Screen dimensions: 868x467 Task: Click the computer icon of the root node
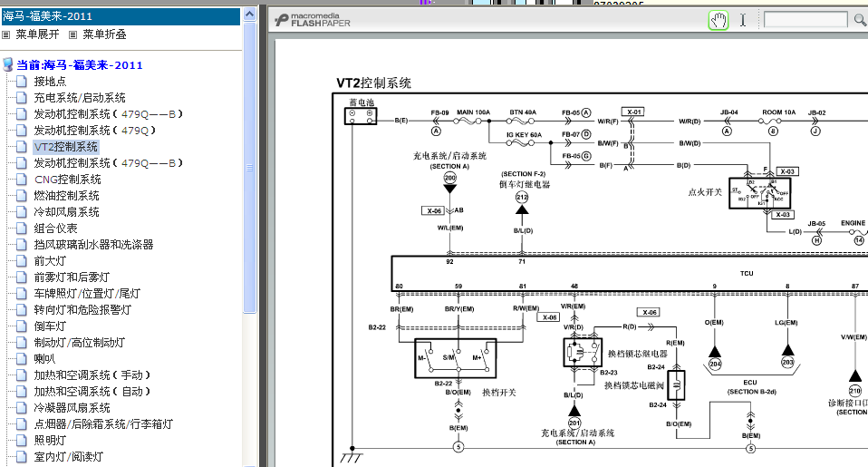(8, 64)
